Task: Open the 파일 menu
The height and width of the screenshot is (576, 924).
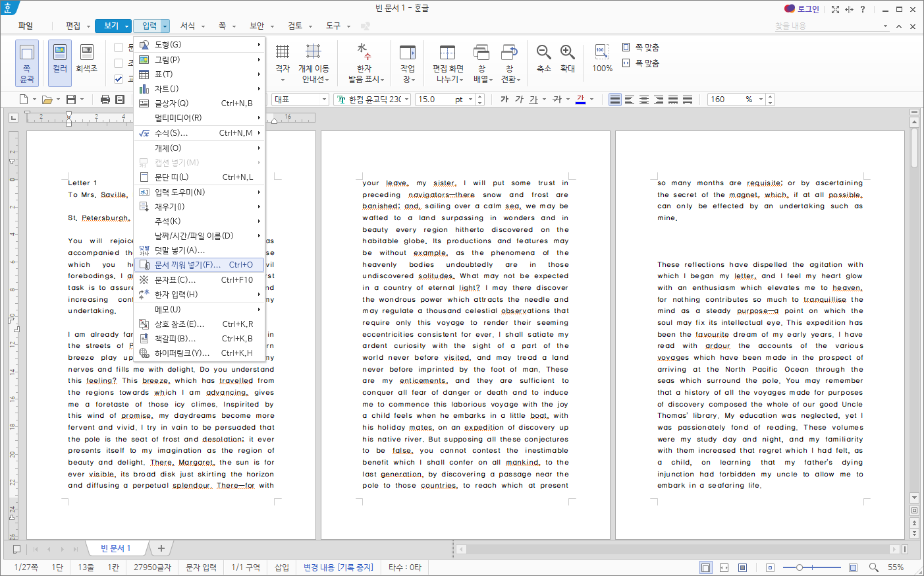Action: click(25, 26)
